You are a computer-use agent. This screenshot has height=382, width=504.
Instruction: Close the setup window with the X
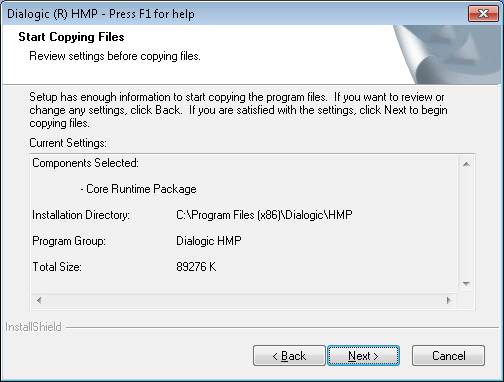(483, 14)
